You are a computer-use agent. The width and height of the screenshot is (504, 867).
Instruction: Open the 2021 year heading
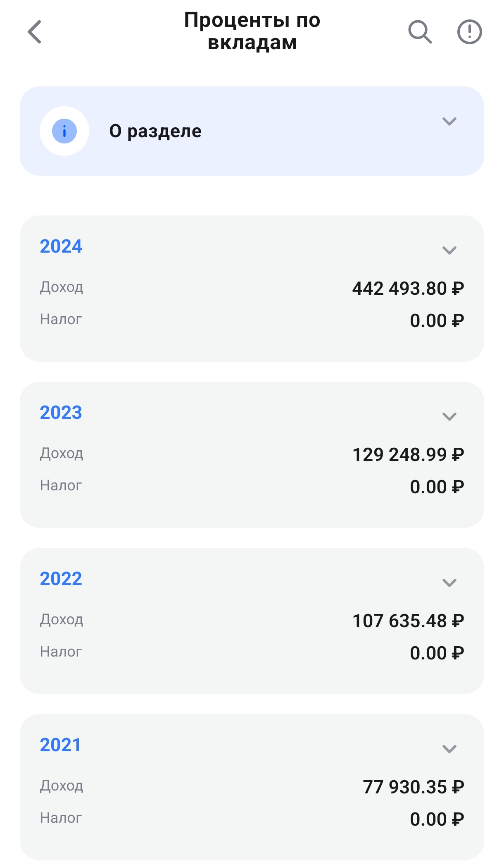(60, 745)
